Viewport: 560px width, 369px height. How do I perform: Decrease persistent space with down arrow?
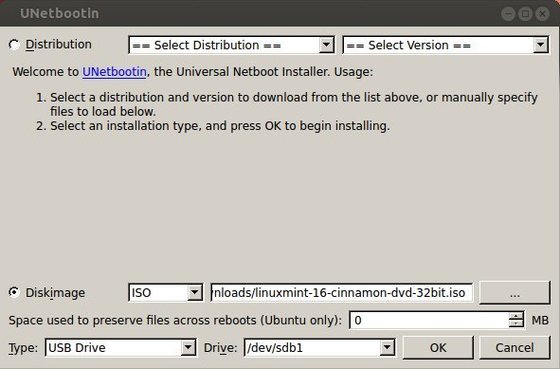516,324
